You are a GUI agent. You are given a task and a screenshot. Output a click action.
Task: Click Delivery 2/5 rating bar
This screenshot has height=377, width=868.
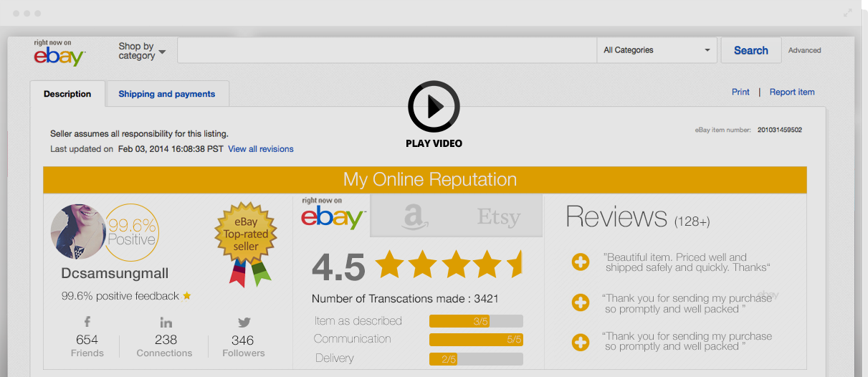[x=476, y=358]
